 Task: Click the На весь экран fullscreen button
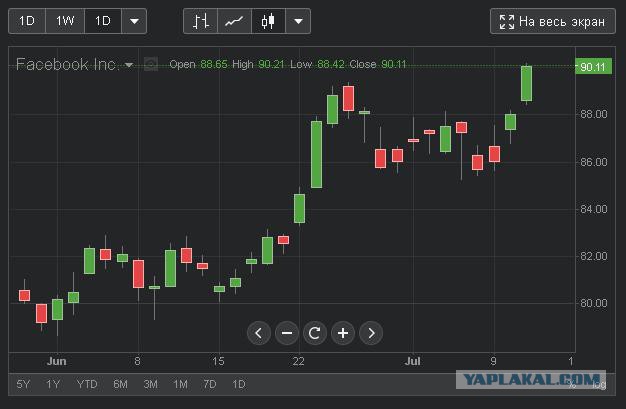pos(553,22)
